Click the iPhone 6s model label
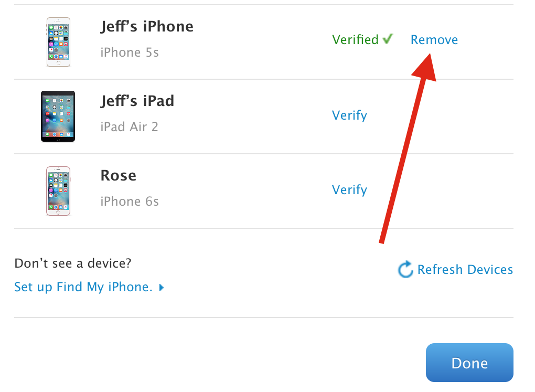 130,201
